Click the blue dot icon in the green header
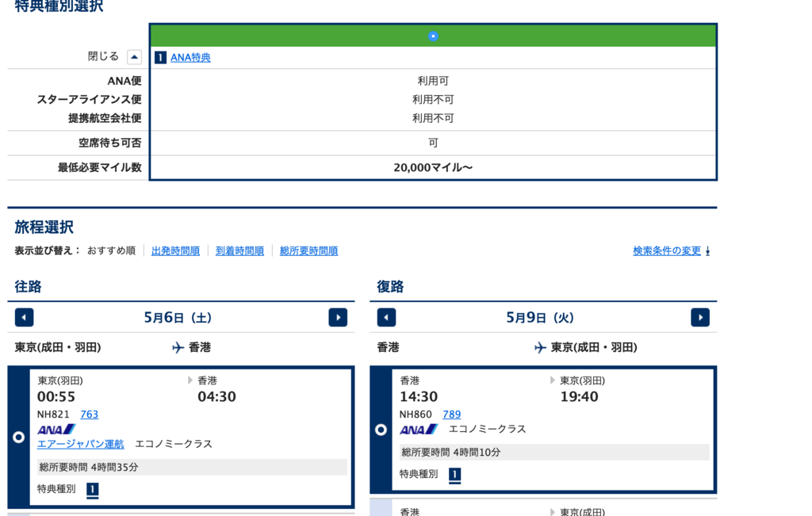Image resolution: width=812 pixels, height=516 pixels. (433, 35)
